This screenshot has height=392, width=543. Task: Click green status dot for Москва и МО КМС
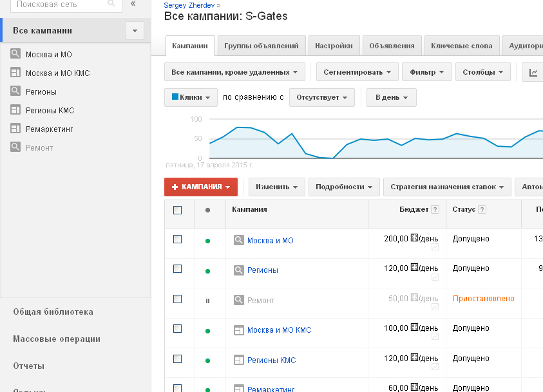[208, 331]
